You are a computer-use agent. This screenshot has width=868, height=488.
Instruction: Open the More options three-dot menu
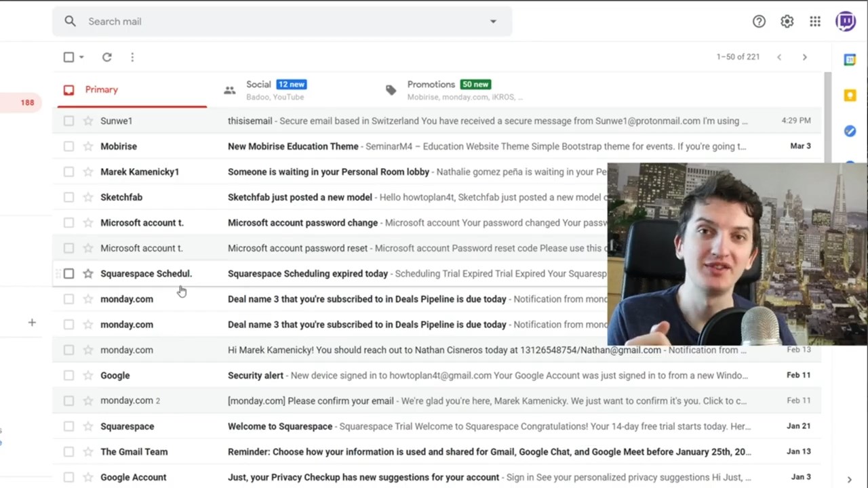132,58
